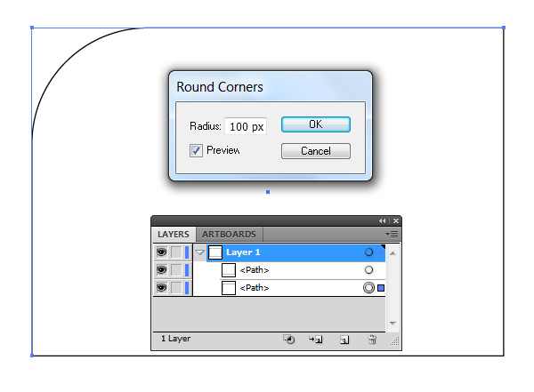
Task: Click the center point of the rectangle
Action: point(268,192)
